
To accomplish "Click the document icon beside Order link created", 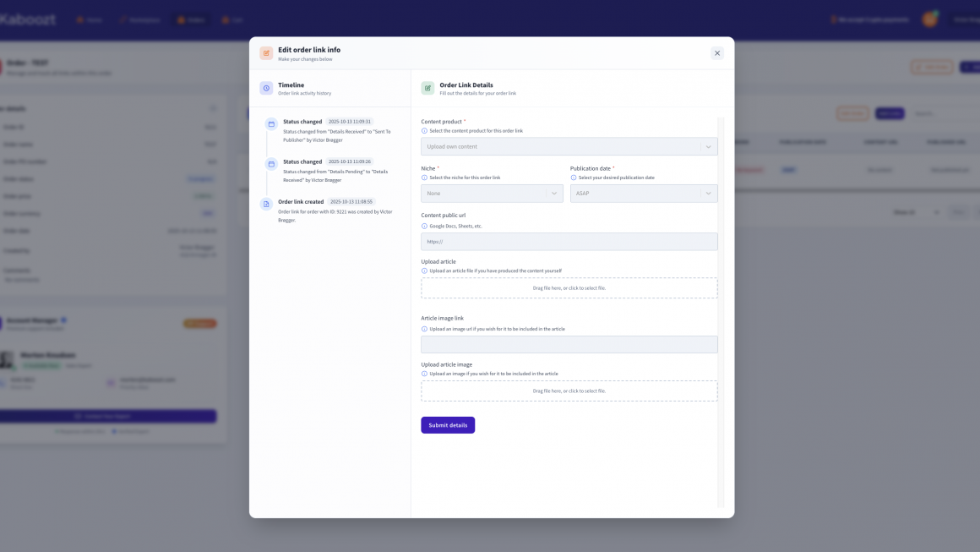I will (266, 204).
